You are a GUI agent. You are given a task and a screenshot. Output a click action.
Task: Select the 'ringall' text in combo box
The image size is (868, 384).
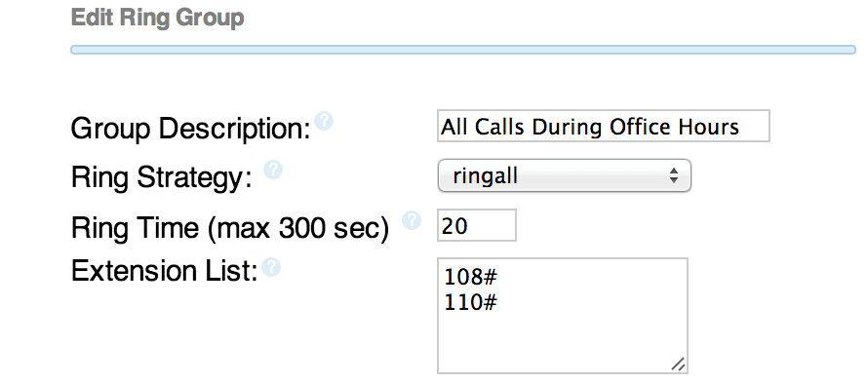486,176
